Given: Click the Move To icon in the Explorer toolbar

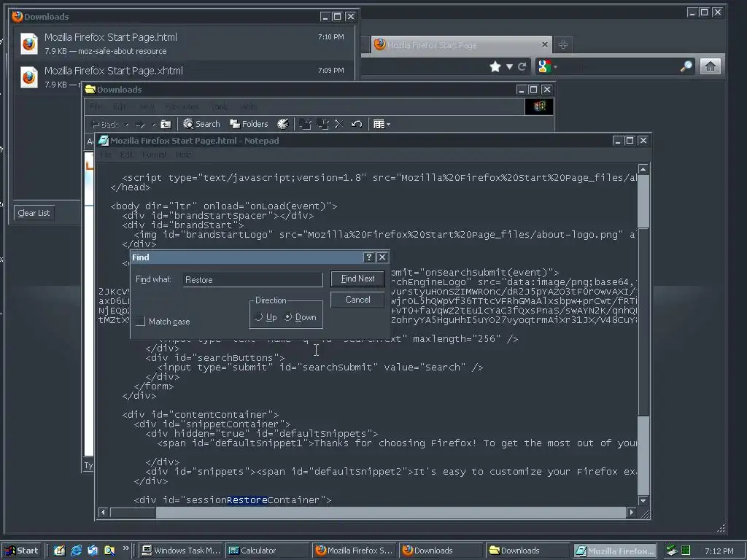Looking at the screenshot, I should pyautogui.click(x=305, y=124).
